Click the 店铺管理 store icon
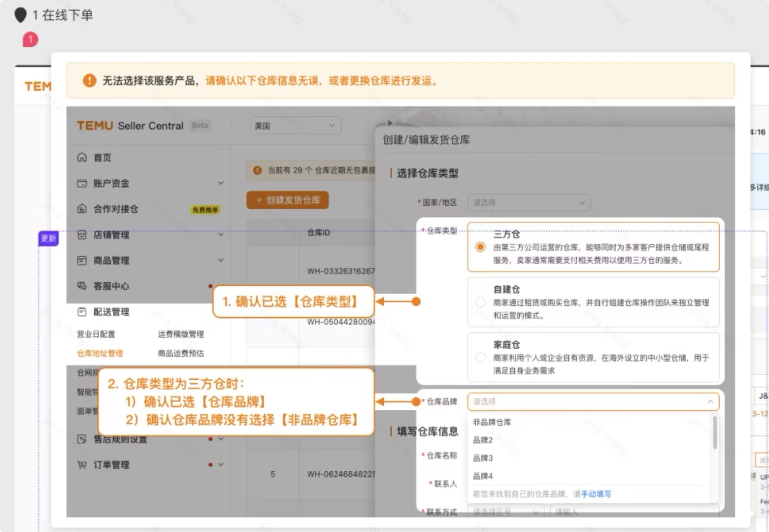Image resolution: width=769 pixels, height=532 pixels. coord(82,235)
